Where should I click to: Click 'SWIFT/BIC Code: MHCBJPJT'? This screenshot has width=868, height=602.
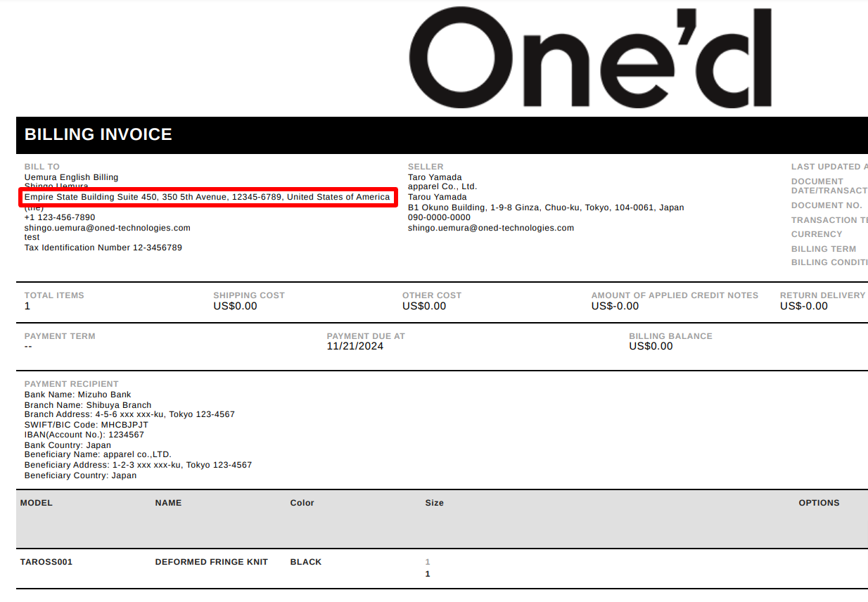pyautogui.click(x=87, y=425)
